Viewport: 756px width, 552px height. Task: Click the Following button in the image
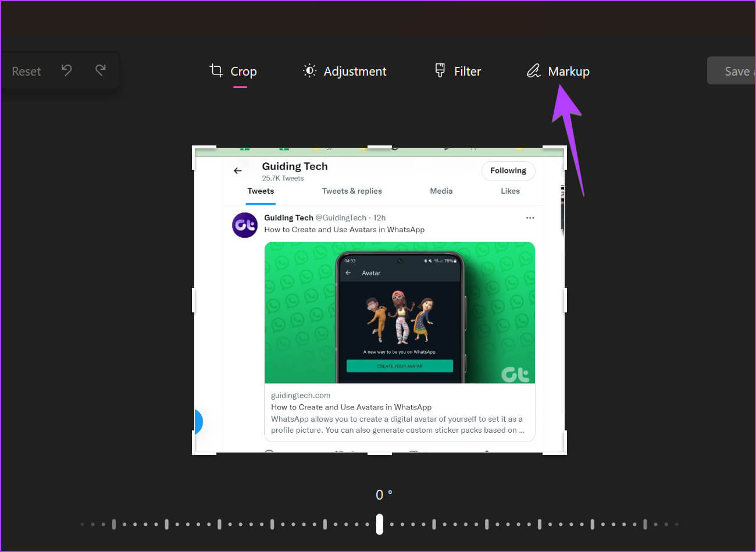[508, 170]
